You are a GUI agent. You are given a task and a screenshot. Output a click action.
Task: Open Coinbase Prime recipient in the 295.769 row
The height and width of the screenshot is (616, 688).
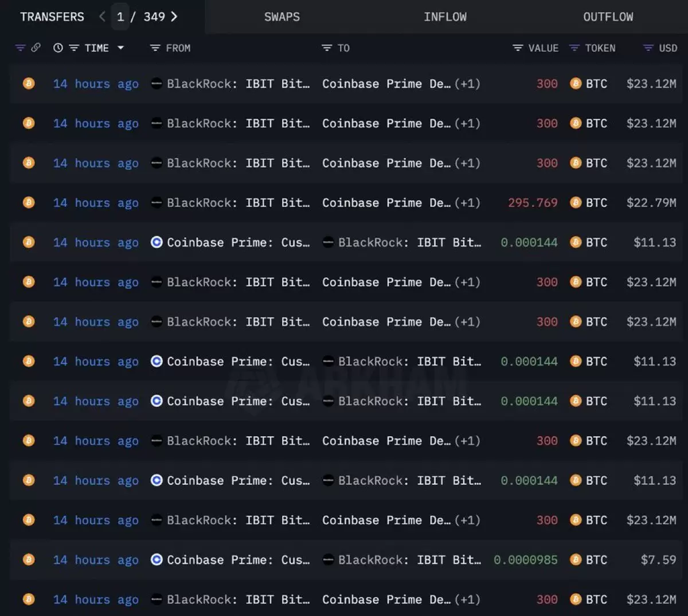[x=386, y=203]
